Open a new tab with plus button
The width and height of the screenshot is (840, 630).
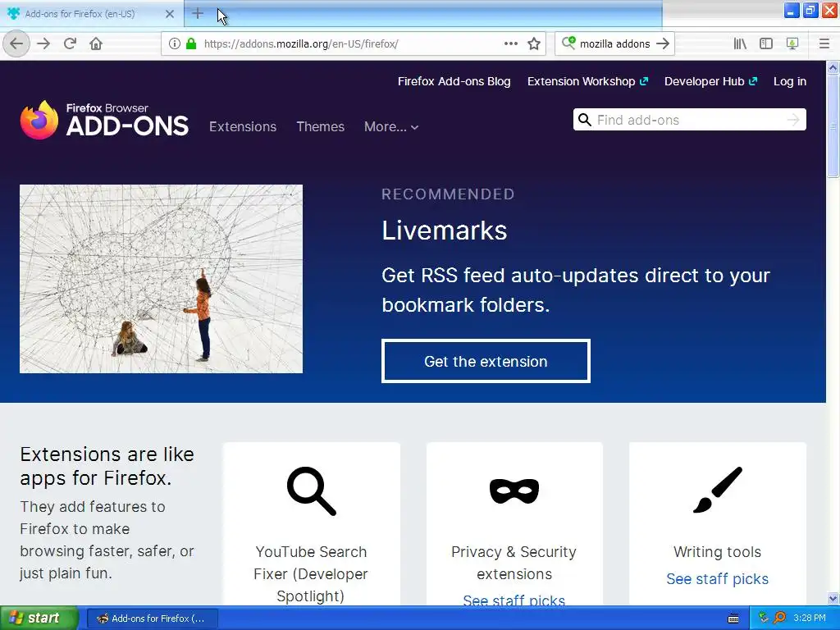point(197,13)
